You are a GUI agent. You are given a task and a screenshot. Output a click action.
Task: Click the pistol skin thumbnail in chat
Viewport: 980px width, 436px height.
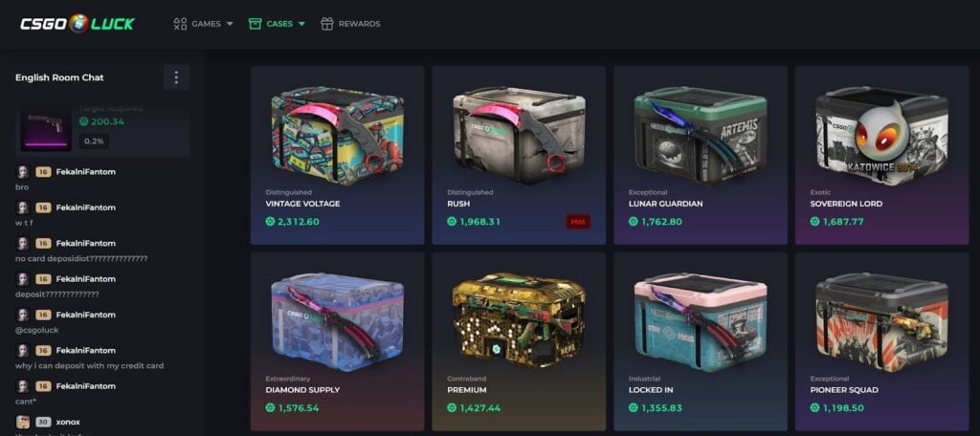pyautogui.click(x=46, y=131)
